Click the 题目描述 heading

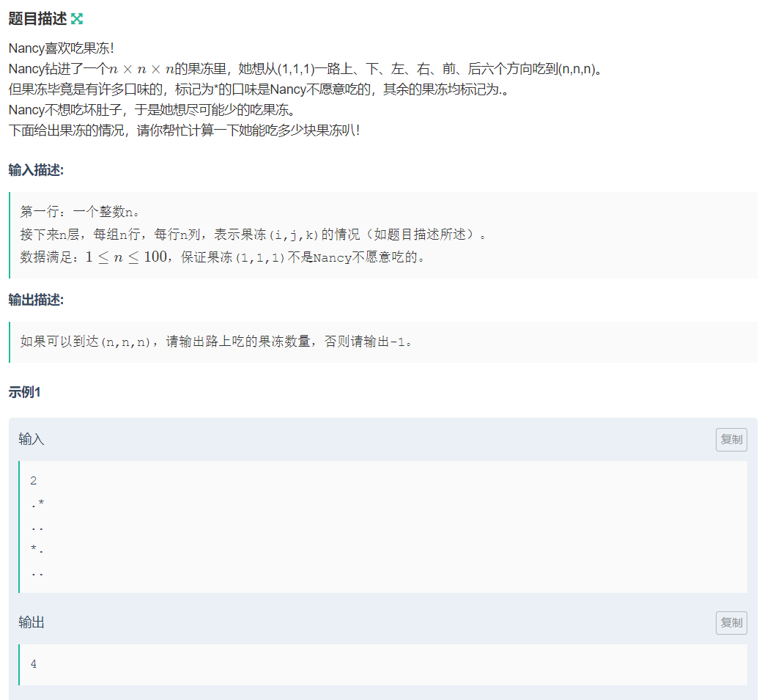pos(37,19)
